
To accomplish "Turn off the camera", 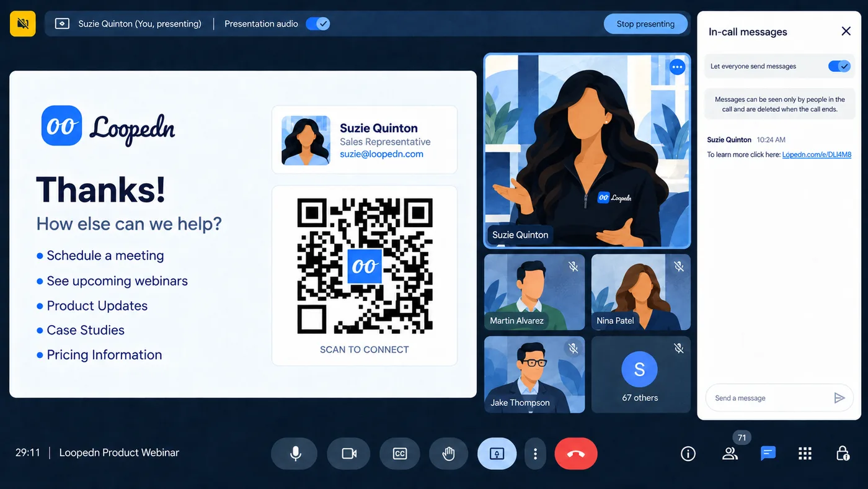I will [x=348, y=454].
